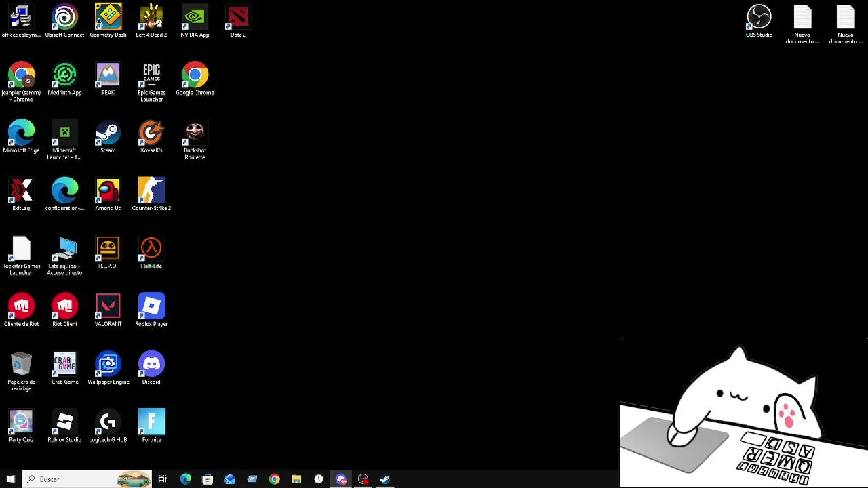Focus the Buscar taskbar search box
The height and width of the screenshot is (488, 868).
tap(87, 479)
